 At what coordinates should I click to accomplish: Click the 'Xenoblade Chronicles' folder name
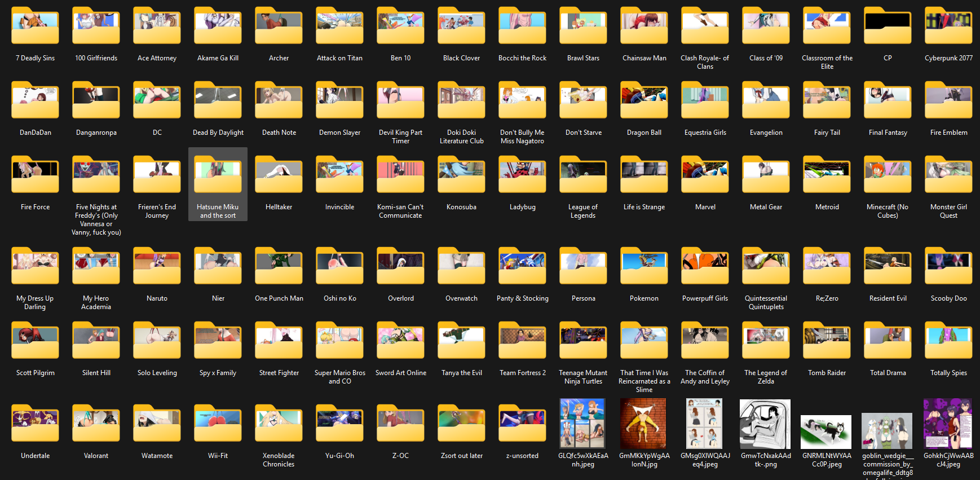point(279,460)
